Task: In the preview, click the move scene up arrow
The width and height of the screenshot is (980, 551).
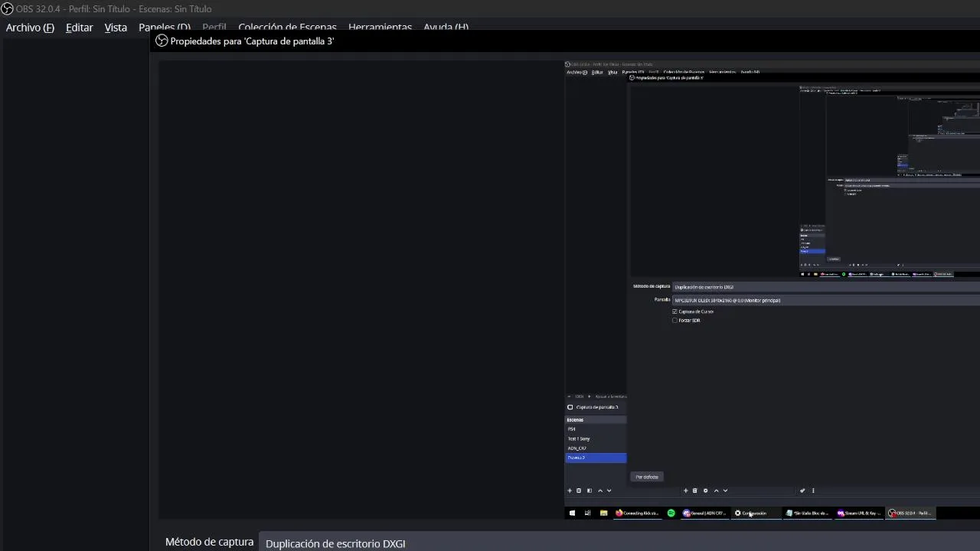Action: point(600,491)
